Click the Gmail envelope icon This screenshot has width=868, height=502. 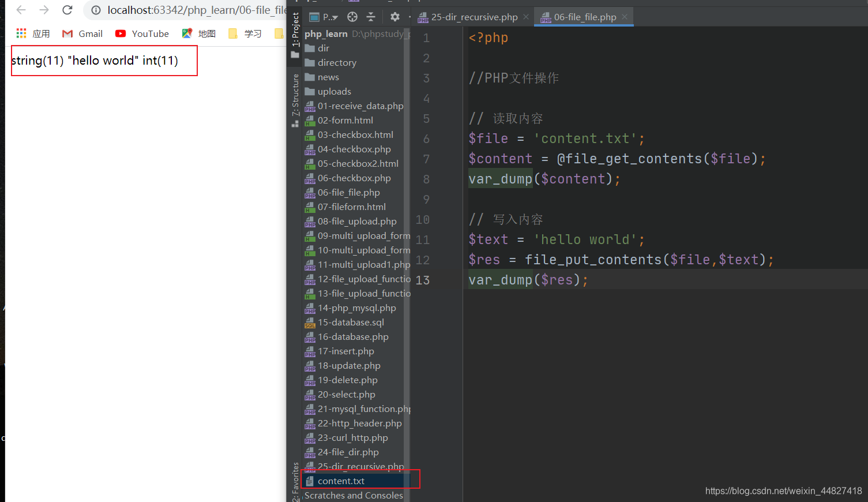(x=67, y=33)
